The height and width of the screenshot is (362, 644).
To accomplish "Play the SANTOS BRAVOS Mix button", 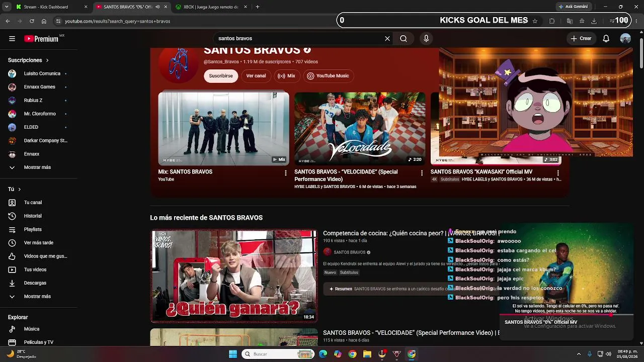I will coord(286,76).
